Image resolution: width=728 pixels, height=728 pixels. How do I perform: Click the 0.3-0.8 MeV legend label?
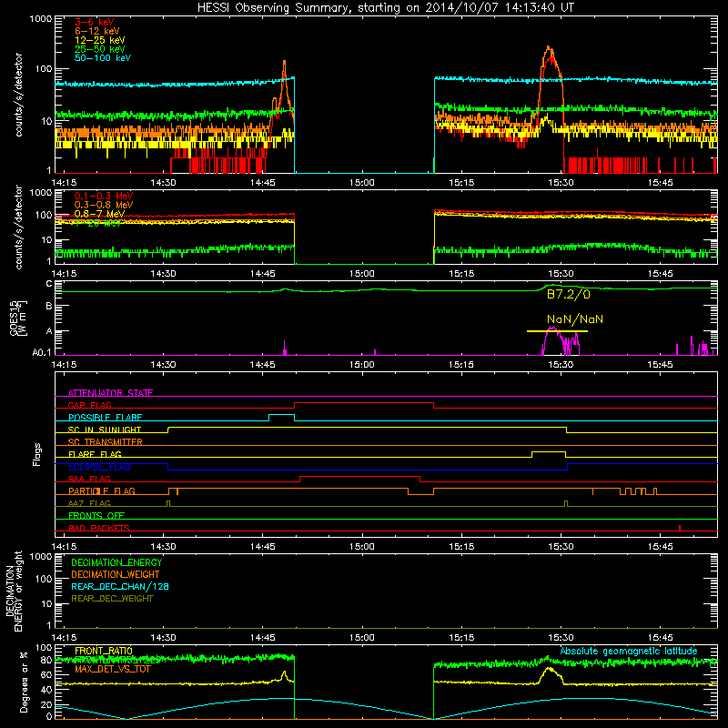tap(104, 205)
